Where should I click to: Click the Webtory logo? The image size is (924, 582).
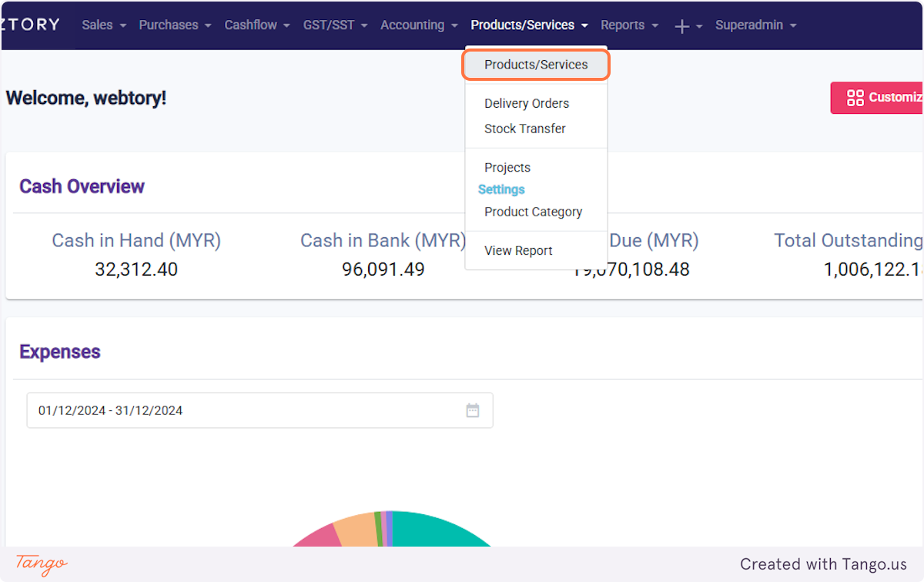click(29, 24)
